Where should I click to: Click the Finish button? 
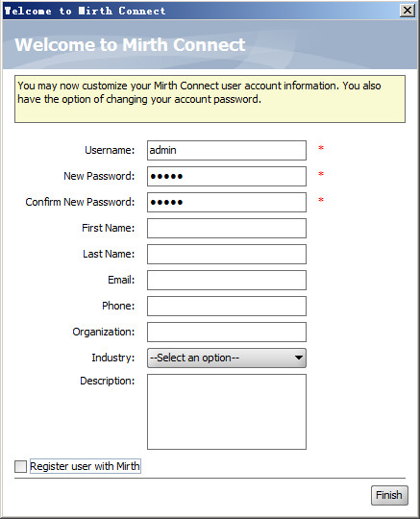coord(389,495)
